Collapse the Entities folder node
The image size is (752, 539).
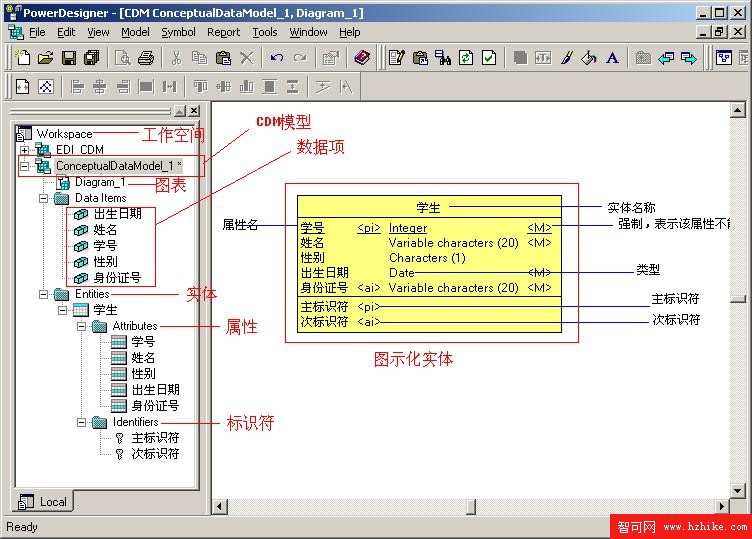pos(43,294)
